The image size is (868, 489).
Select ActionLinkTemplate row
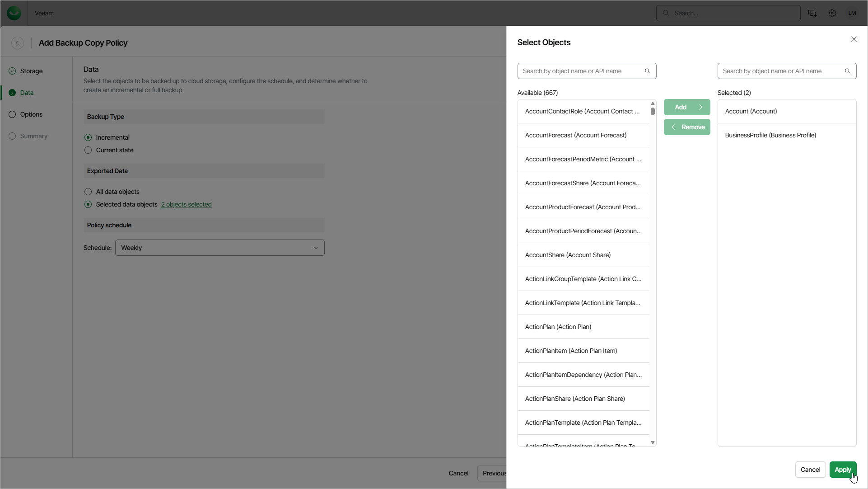pyautogui.click(x=583, y=303)
